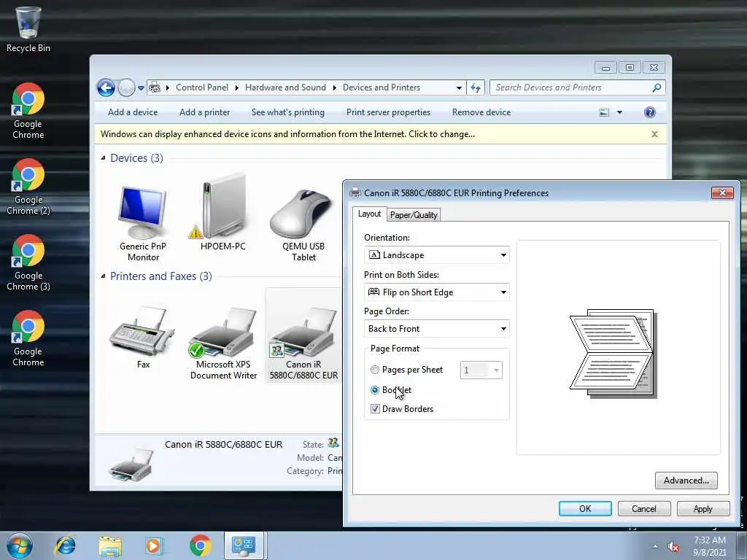Click the Change your view icon
The height and width of the screenshot is (560, 747).
604,112
